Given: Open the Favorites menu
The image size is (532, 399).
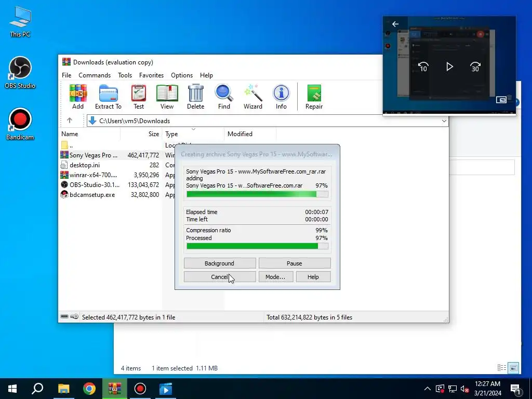Looking at the screenshot, I should [151, 75].
